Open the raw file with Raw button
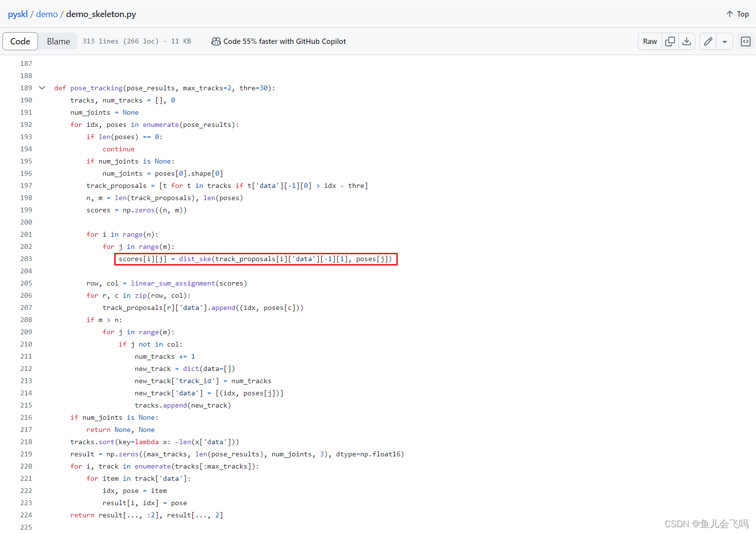 pyautogui.click(x=650, y=41)
